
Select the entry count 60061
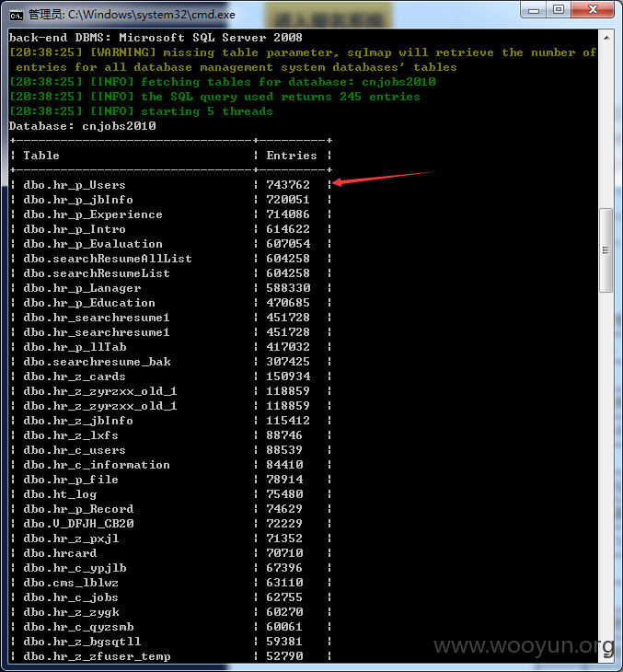(x=284, y=627)
